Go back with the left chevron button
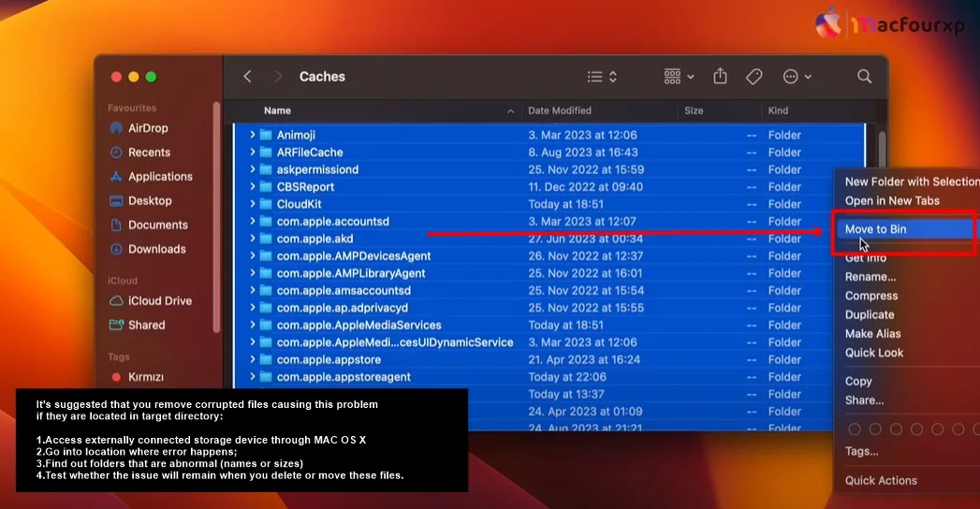The height and width of the screenshot is (509, 980). pyautogui.click(x=247, y=76)
